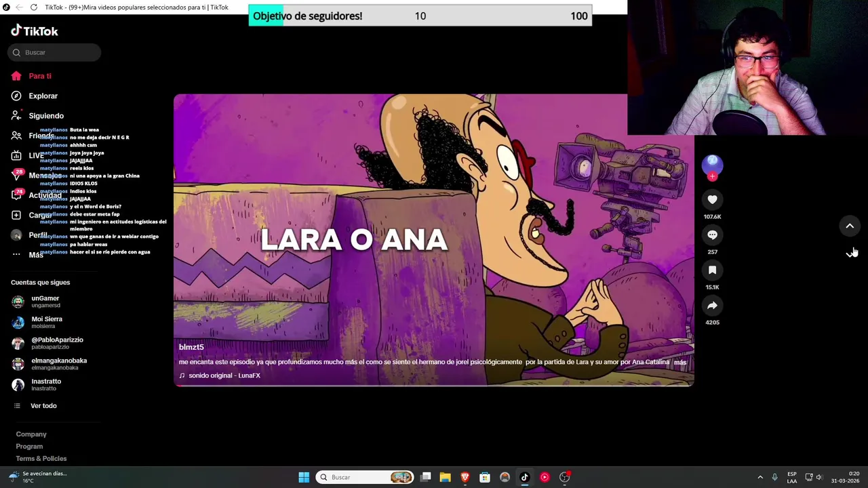Open File Explorer from the taskbar
This screenshot has height=488, width=868.
point(445,477)
